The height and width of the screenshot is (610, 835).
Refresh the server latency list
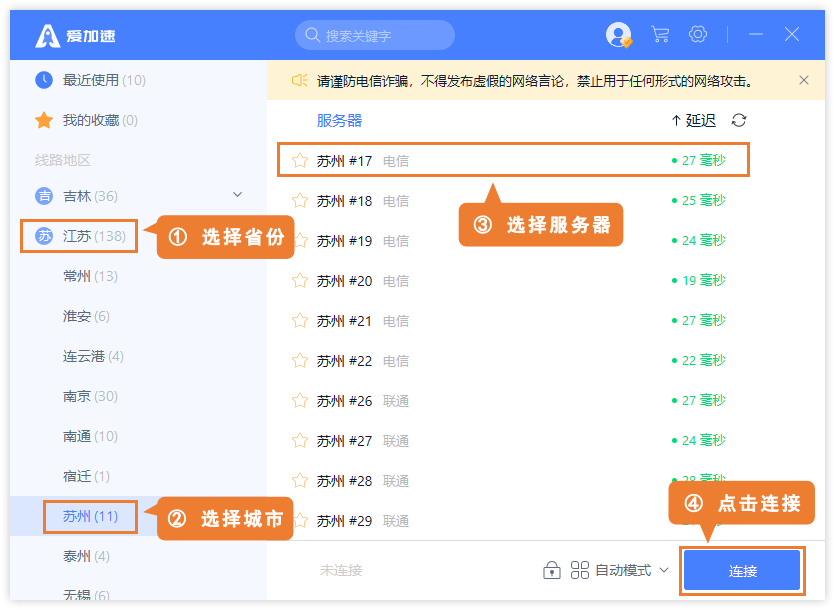click(739, 120)
